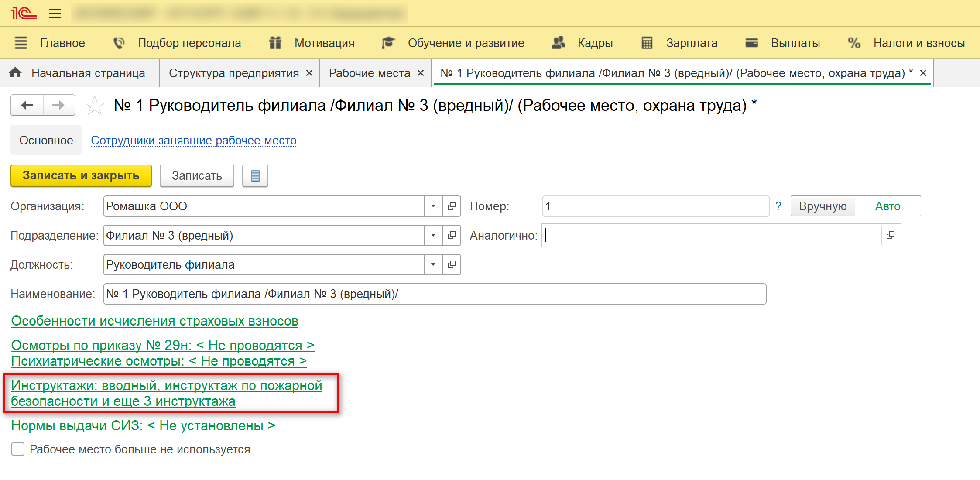This screenshot has height=480, width=980.
Task: Expand the Подразделение dropdown arrow
Action: pyautogui.click(x=433, y=235)
